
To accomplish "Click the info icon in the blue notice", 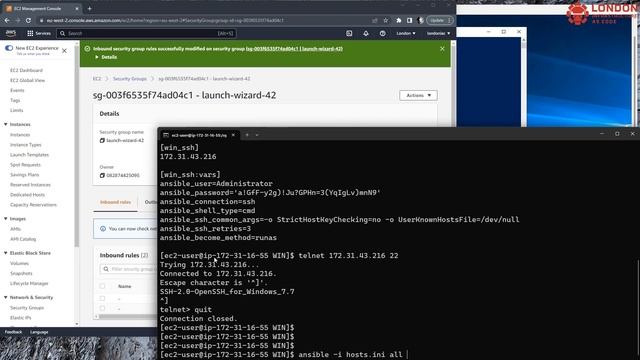I will coord(103,229).
